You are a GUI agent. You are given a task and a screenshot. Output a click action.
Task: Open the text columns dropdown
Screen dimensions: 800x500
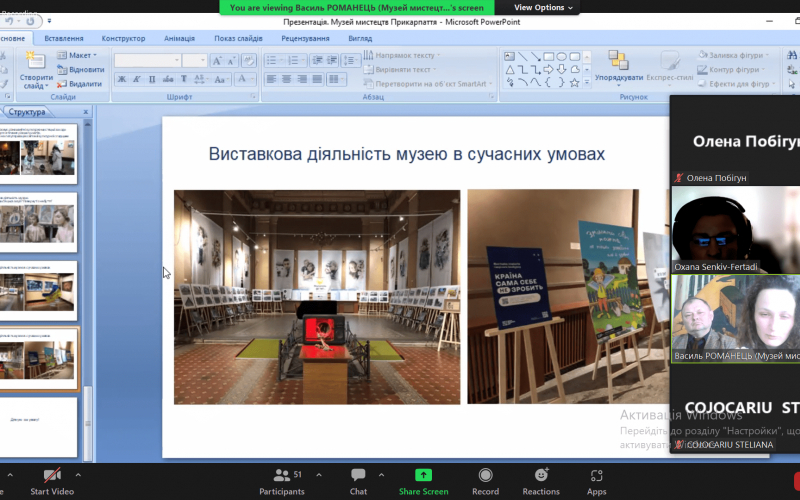click(x=336, y=79)
